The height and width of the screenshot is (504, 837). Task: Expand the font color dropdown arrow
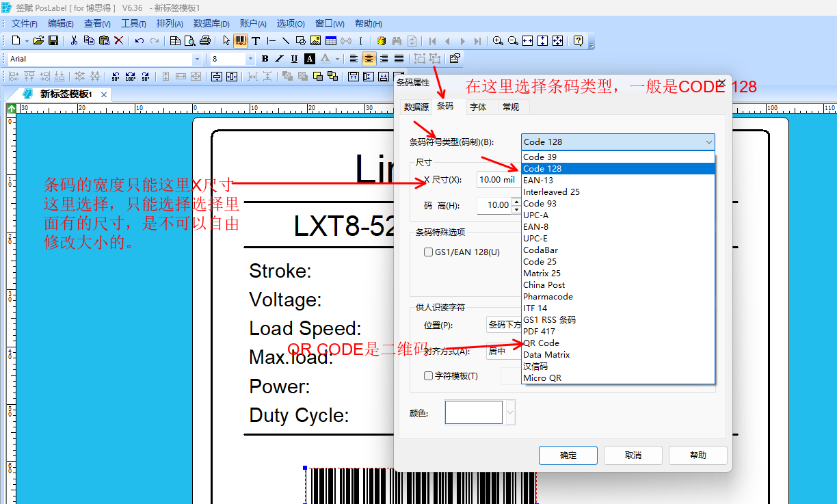coord(337,59)
